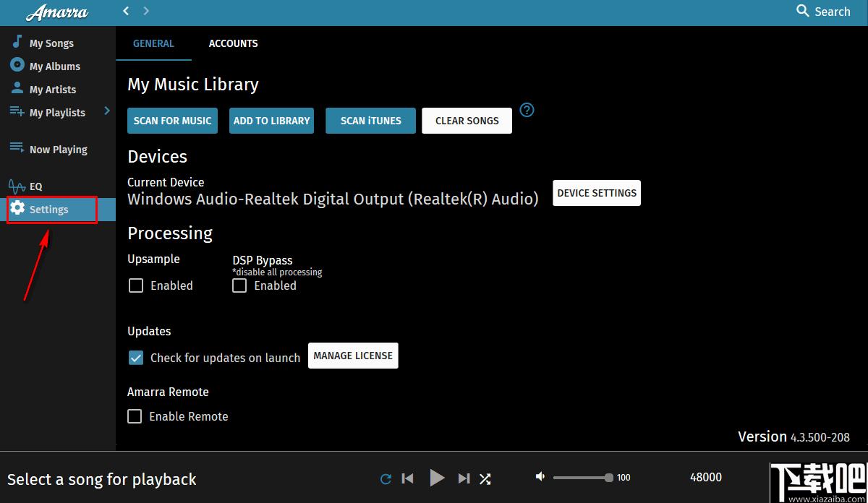Switch to the GENERAL tab
Image resolution: width=868 pixels, height=503 pixels.
coord(153,43)
